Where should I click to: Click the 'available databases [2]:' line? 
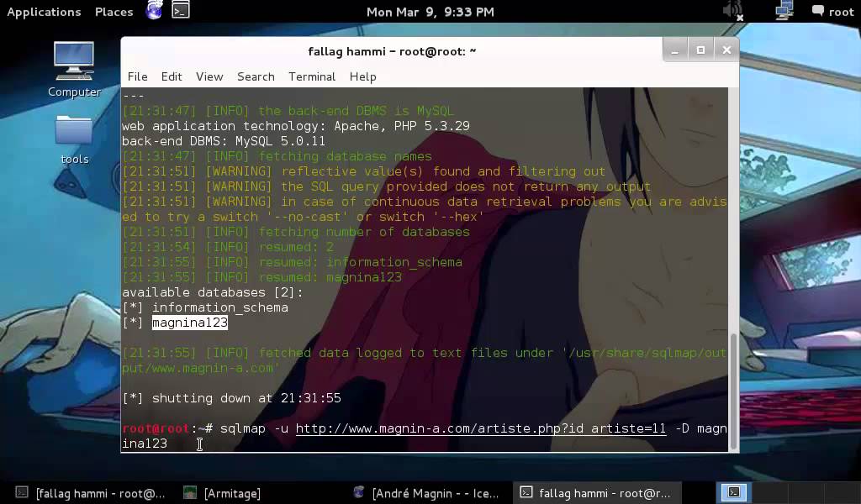pos(212,292)
